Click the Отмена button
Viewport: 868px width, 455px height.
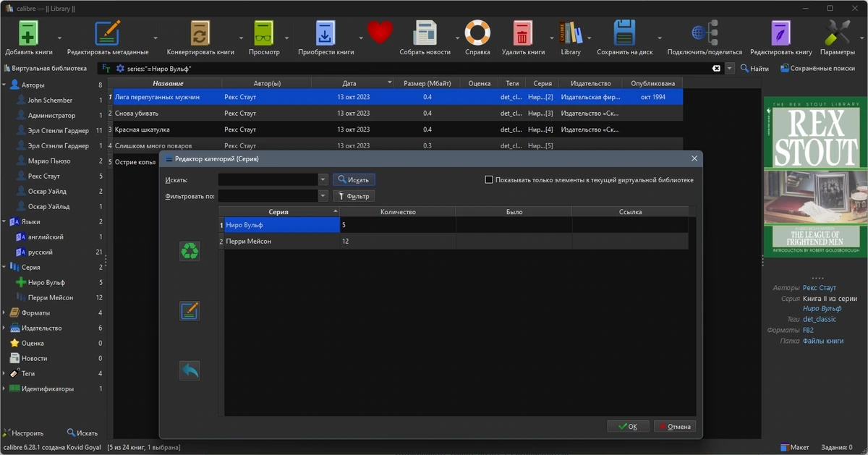(676, 426)
